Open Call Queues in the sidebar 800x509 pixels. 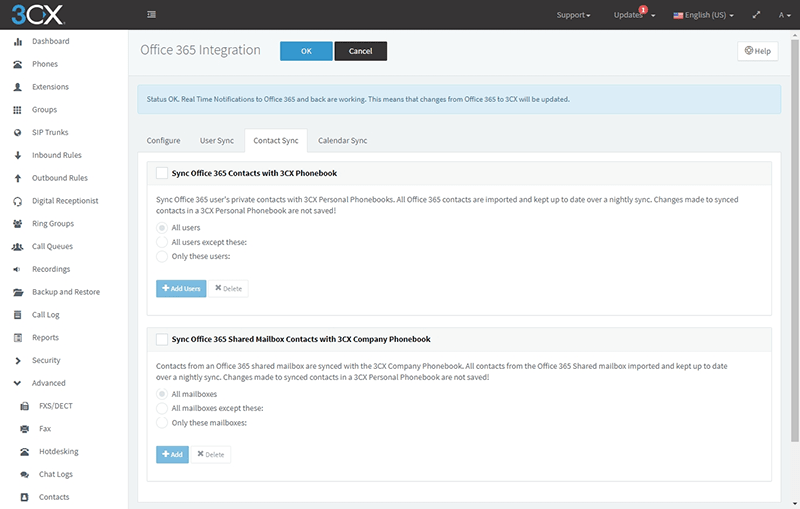coord(53,247)
